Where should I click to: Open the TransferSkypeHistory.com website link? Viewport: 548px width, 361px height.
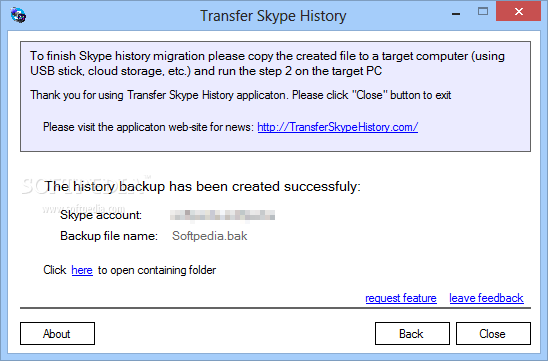tap(338, 127)
